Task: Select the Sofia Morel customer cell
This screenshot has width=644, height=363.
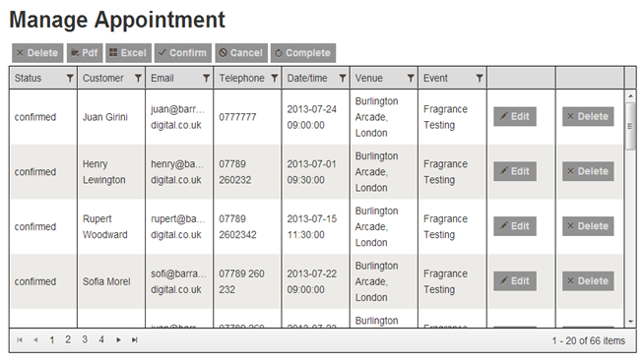Action: [x=111, y=281]
